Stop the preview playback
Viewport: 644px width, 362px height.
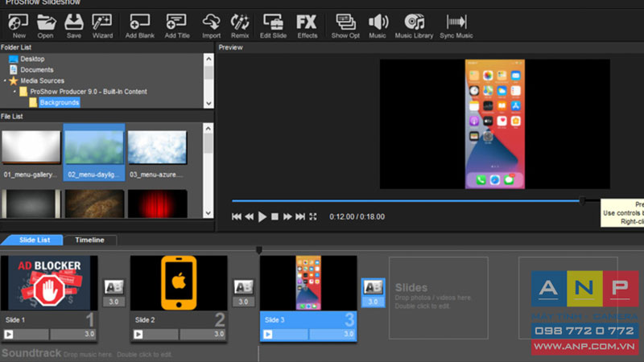point(275,216)
